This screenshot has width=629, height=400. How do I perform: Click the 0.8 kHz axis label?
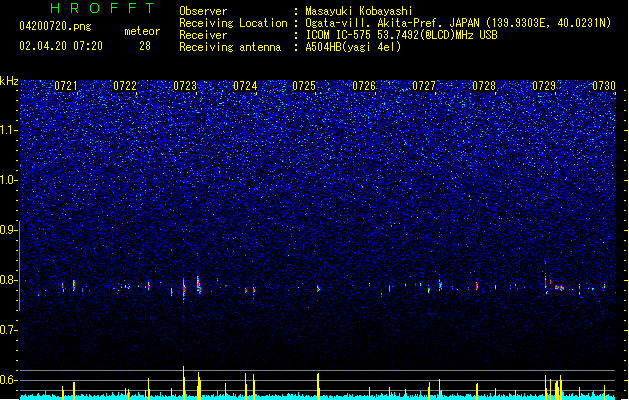click(8, 280)
